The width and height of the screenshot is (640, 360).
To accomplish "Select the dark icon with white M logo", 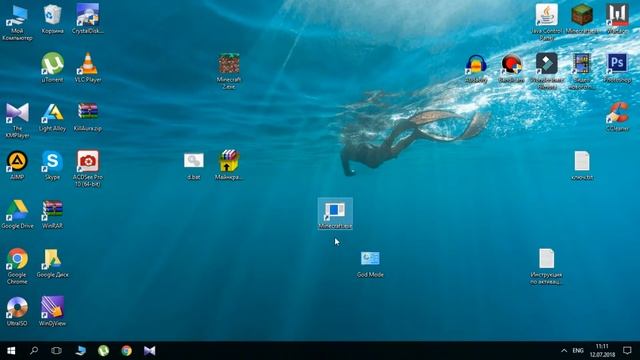I will tap(617, 19).
